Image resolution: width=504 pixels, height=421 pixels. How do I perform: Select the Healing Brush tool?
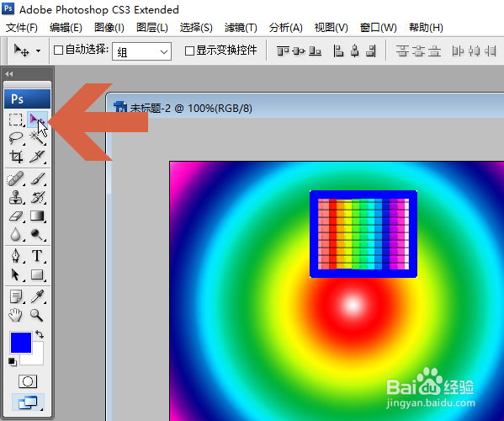[x=16, y=179]
